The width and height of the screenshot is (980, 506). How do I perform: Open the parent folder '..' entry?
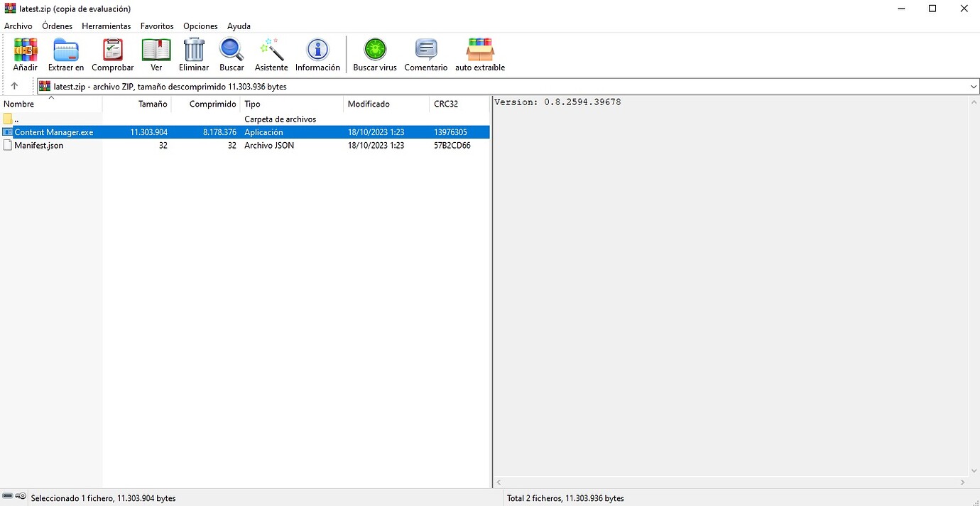pyautogui.click(x=16, y=119)
